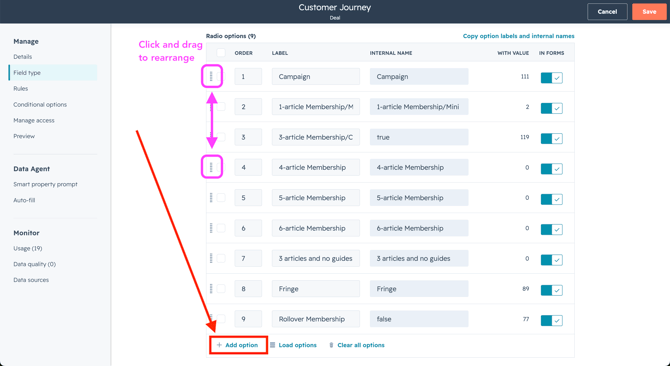The height and width of the screenshot is (366, 670).
Task: Check the select-all checkbox in table header
Action: point(221,53)
